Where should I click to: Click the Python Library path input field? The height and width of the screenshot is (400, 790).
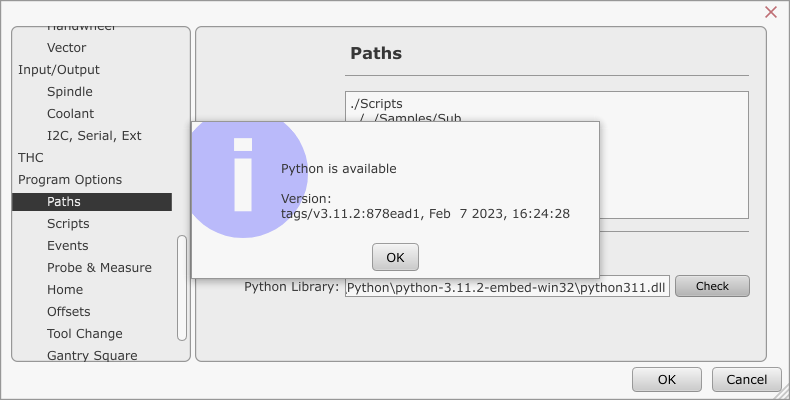(507, 287)
